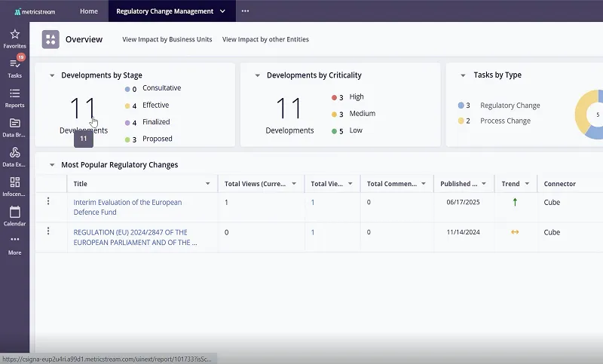Open Tasks icon with notification badge
This screenshot has height=364, width=603.
pyautogui.click(x=14, y=64)
